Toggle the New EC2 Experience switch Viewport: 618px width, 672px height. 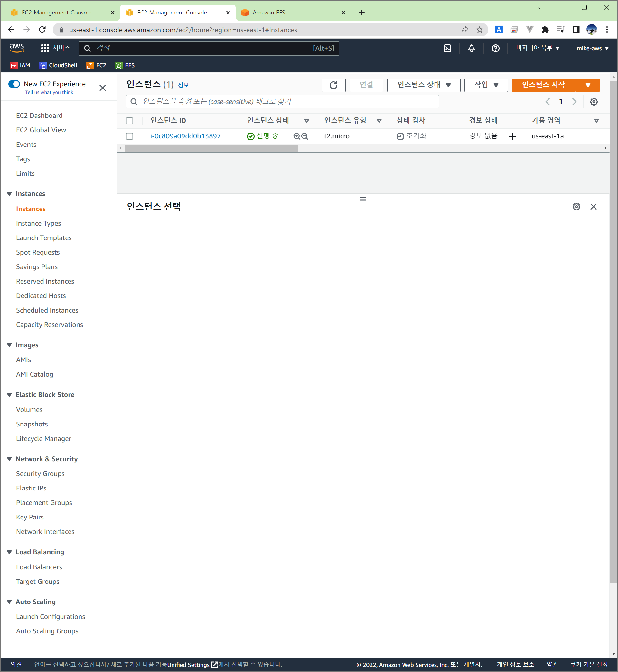click(14, 84)
